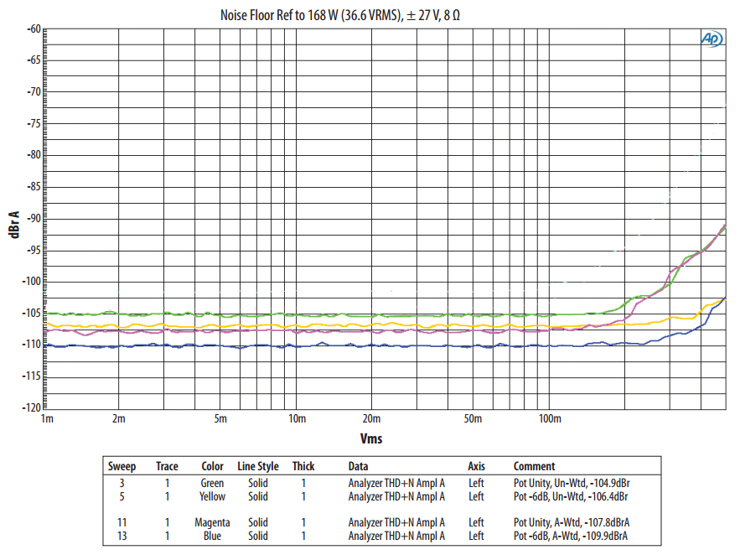Click the '-60' label on the vertical axis

pyautogui.click(x=34, y=29)
